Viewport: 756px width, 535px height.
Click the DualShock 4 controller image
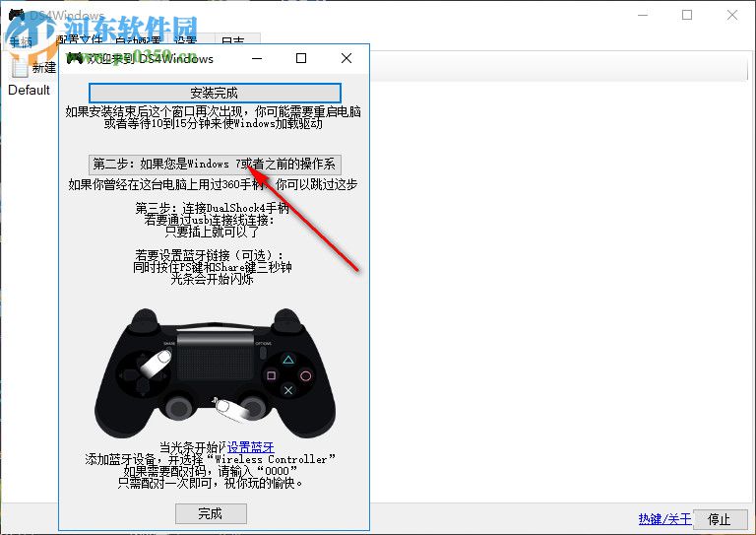(215, 372)
